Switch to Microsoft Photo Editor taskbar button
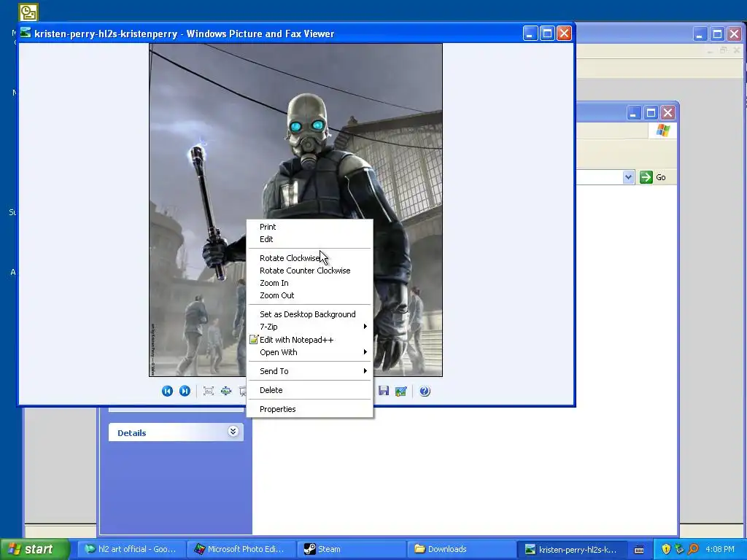 pos(241,549)
